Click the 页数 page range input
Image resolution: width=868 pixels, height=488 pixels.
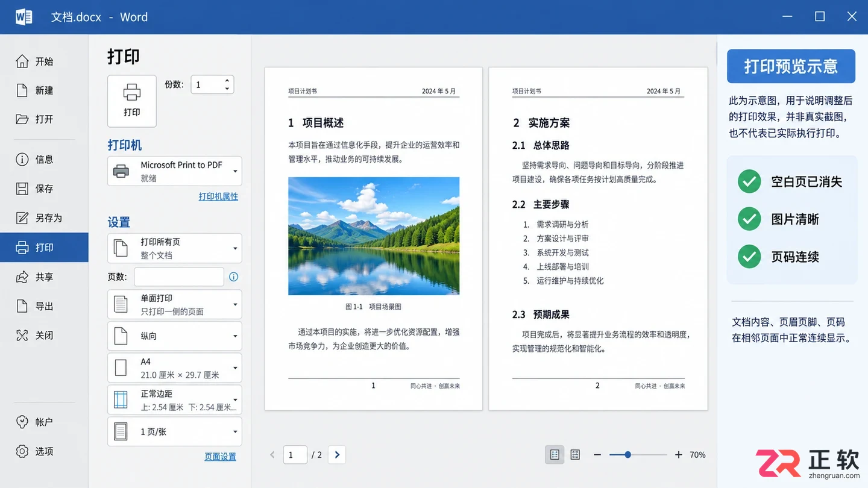[179, 277]
